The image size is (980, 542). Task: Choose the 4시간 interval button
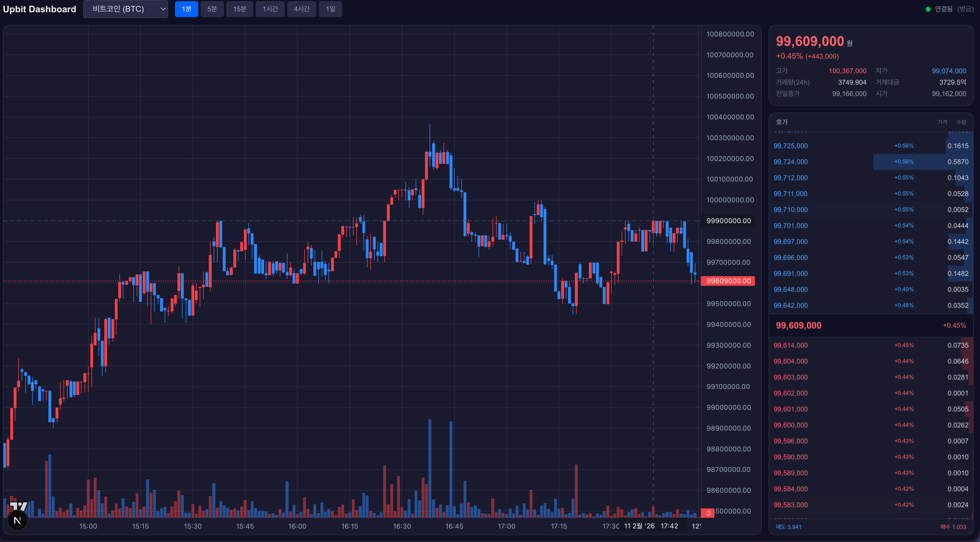pyautogui.click(x=302, y=9)
